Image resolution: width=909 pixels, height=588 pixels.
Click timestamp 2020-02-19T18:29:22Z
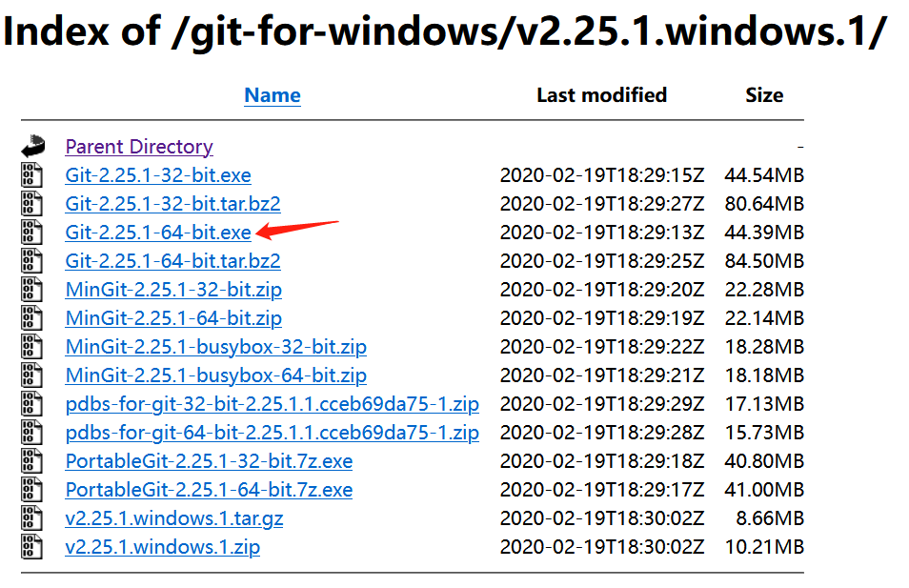click(x=602, y=347)
